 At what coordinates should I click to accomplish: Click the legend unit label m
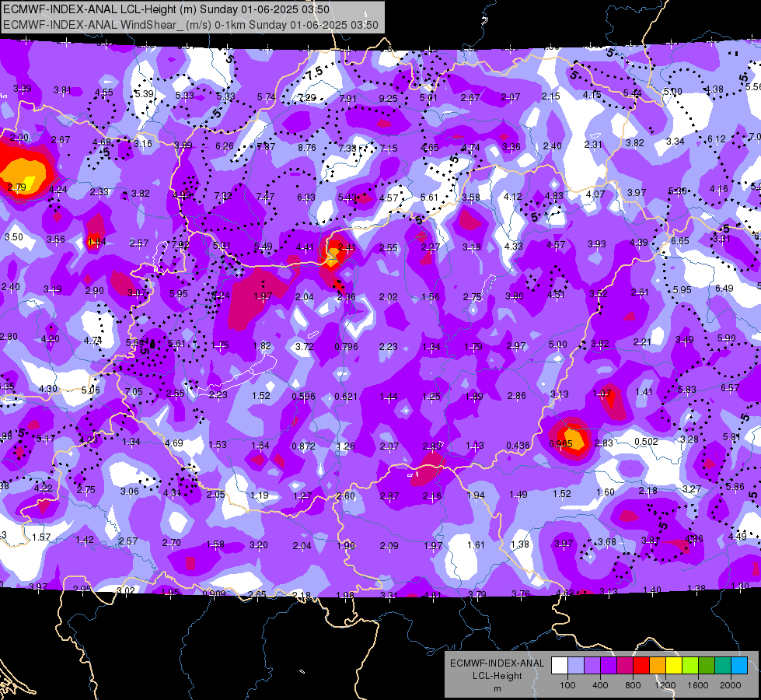pyautogui.click(x=497, y=688)
